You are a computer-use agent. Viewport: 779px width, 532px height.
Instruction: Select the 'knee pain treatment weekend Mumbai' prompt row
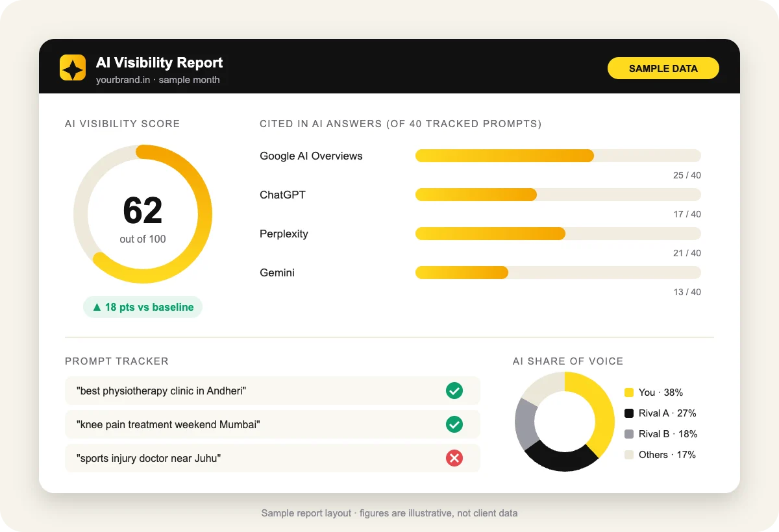(x=273, y=424)
